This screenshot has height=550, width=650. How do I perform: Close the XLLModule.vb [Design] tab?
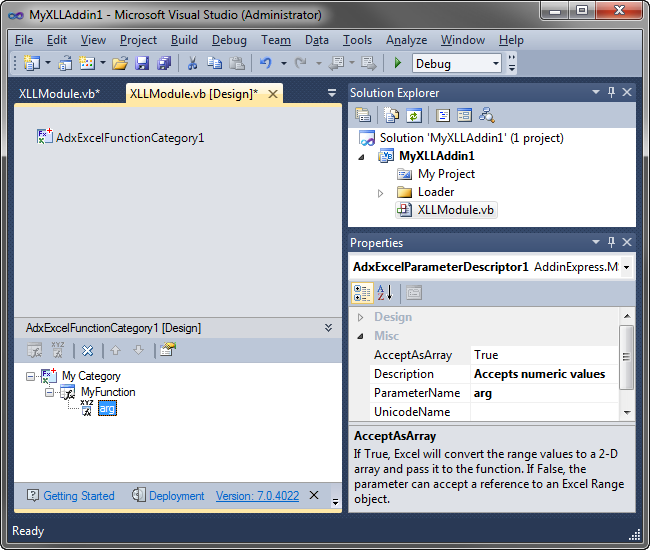coord(273,94)
